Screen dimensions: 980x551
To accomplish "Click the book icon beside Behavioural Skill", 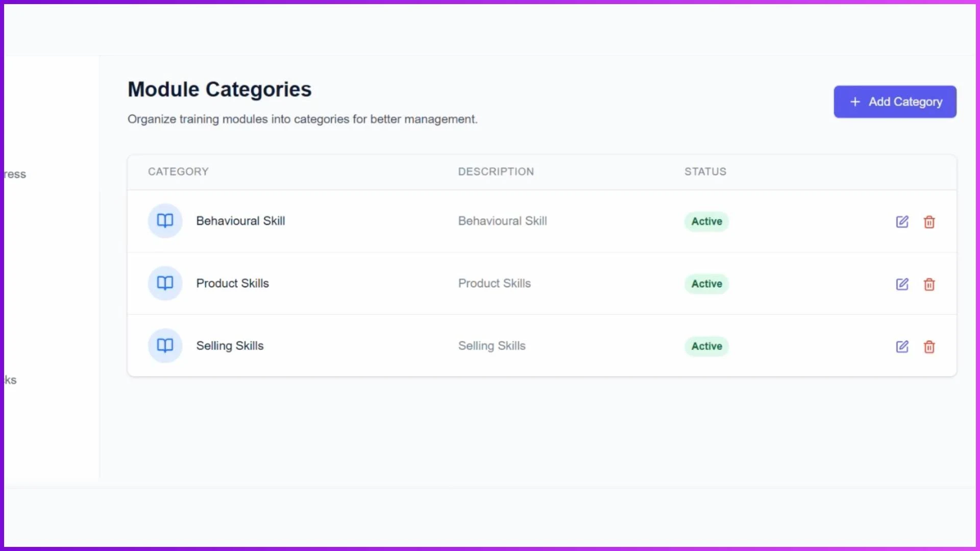I will coord(165,221).
